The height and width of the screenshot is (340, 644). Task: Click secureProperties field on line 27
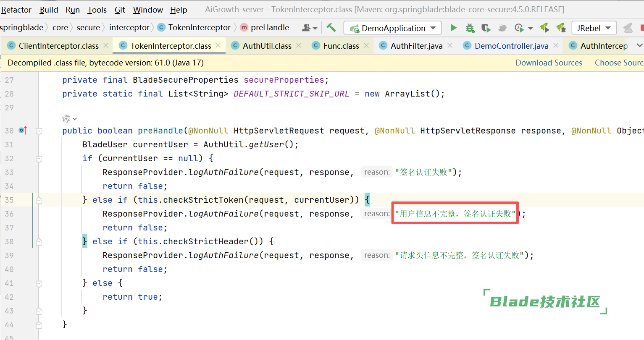click(284, 80)
